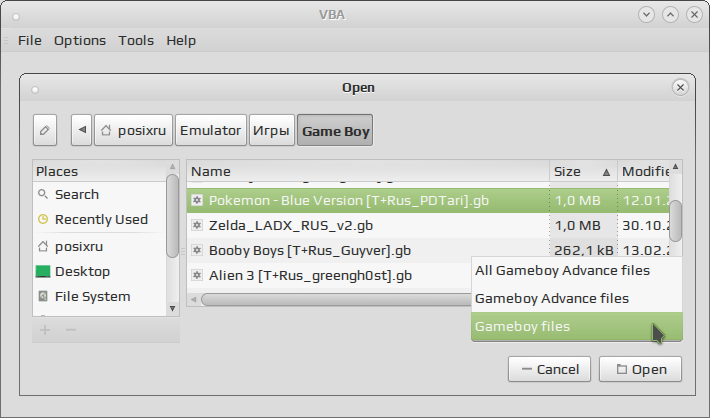This screenshot has width=710, height=418.
Task: Click the pencil icon to type a path
Action: (x=45, y=130)
